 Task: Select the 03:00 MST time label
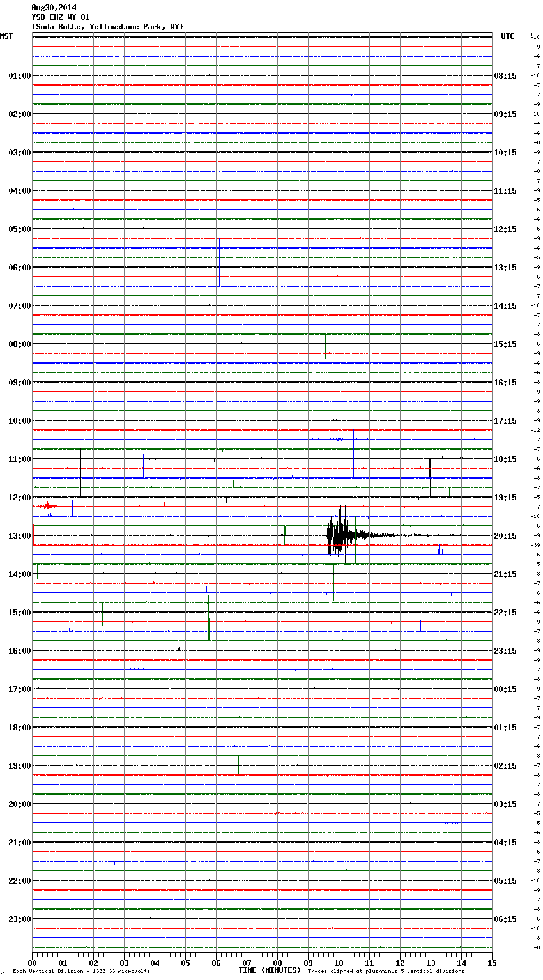(19, 153)
